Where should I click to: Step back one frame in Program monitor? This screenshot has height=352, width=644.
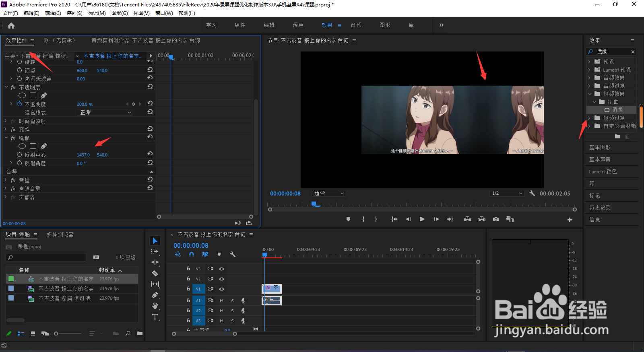click(x=408, y=219)
